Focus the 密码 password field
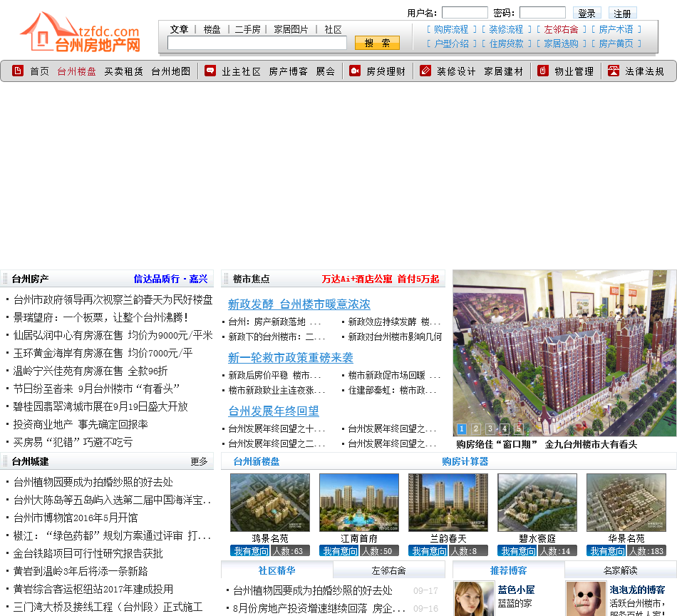Screen dimensions: 677x616 coord(542,13)
